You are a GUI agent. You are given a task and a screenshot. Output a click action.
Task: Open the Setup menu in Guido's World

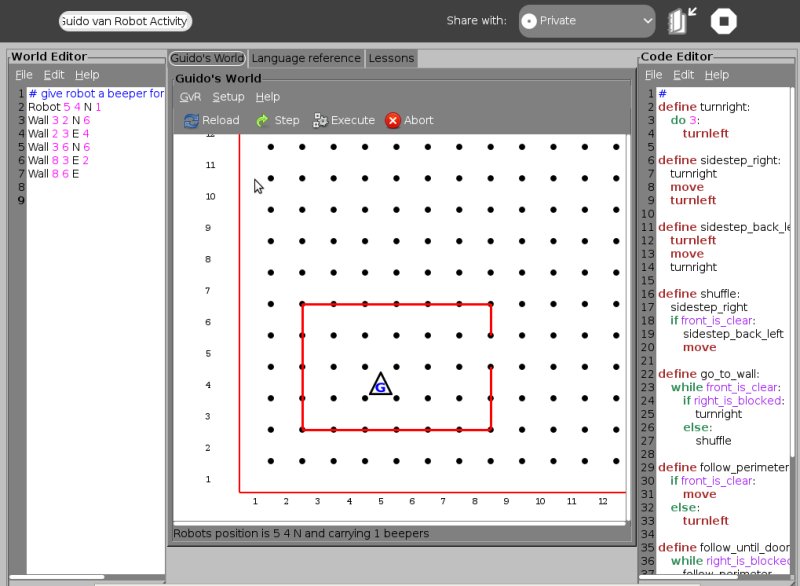(x=228, y=97)
